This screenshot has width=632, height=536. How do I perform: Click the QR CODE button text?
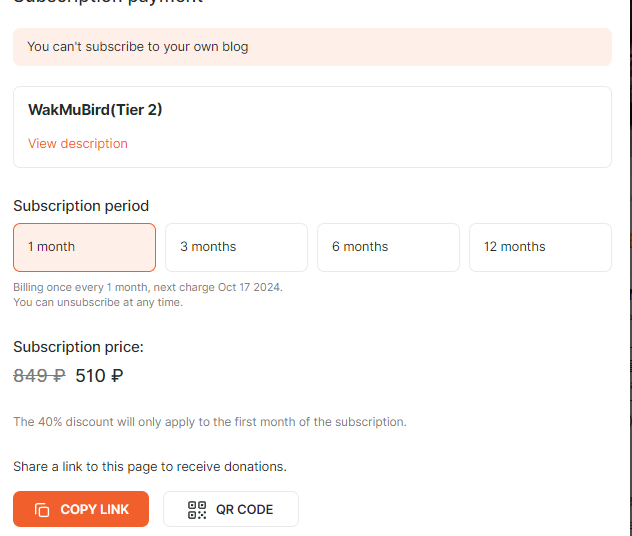click(245, 509)
